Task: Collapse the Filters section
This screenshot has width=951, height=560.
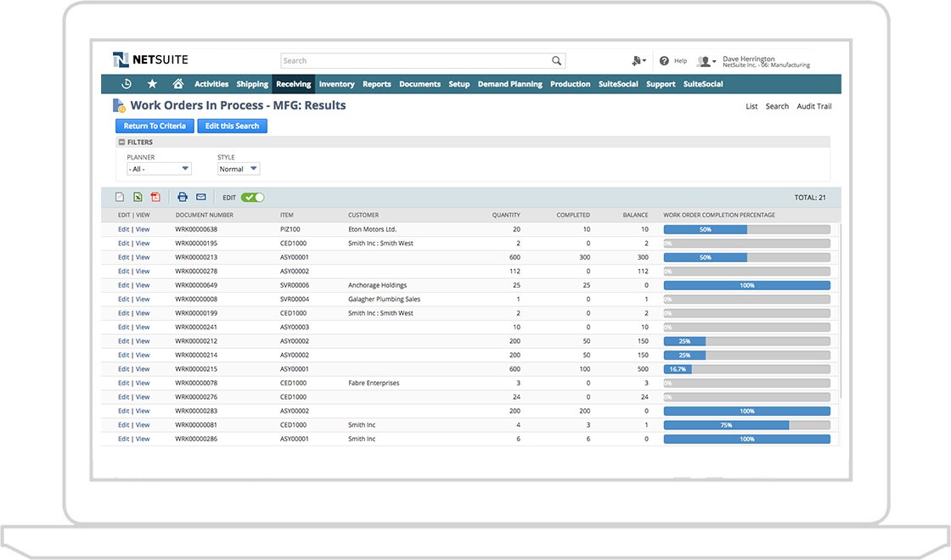Action: click(121, 143)
